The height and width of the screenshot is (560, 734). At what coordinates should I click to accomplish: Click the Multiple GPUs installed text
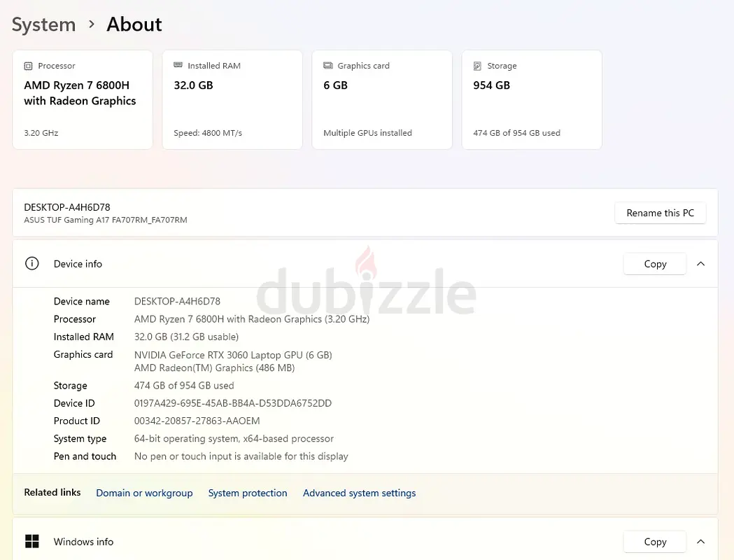367,133
